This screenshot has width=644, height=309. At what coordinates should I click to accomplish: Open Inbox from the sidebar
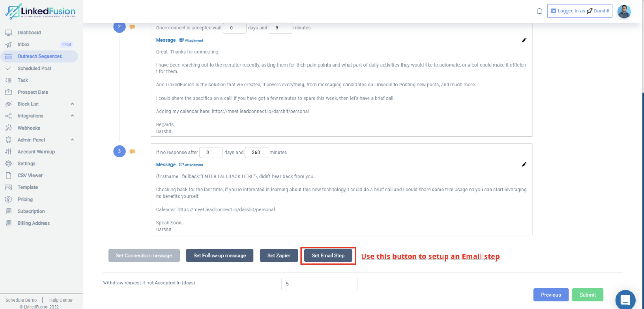[23, 45]
